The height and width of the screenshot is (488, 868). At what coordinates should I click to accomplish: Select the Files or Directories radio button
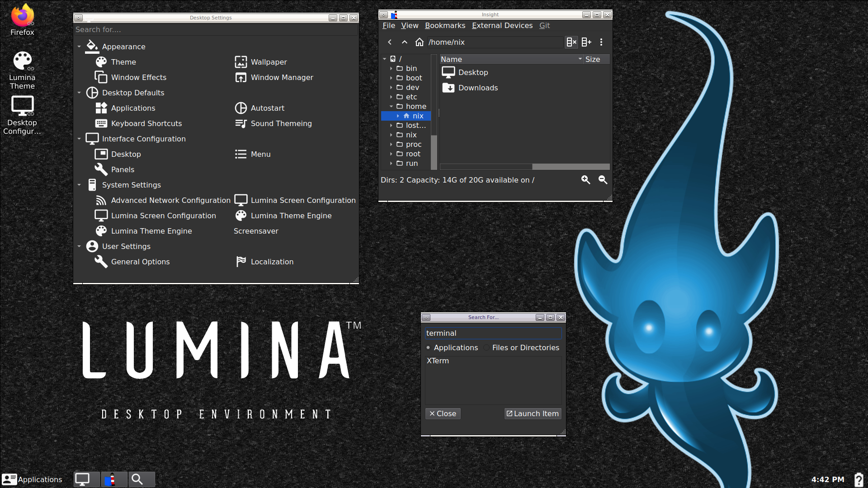coord(486,347)
